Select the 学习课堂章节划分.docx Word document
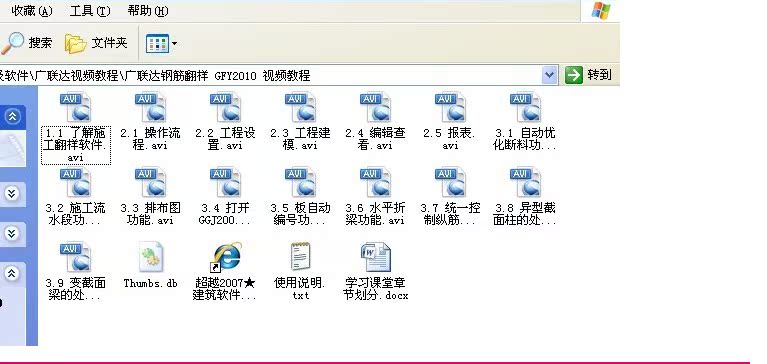This screenshot has height=364, width=767. (x=375, y=271)
